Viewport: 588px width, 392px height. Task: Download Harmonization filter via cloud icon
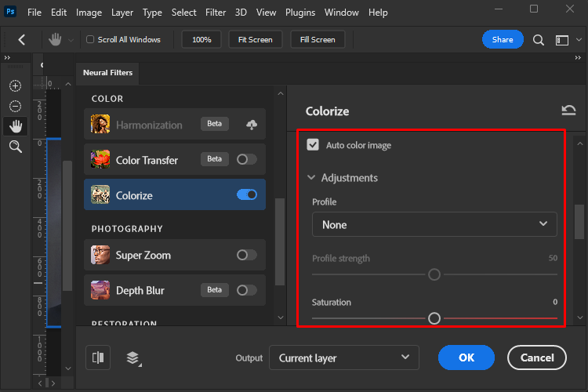pyautogui.click(x=252, y=125)
